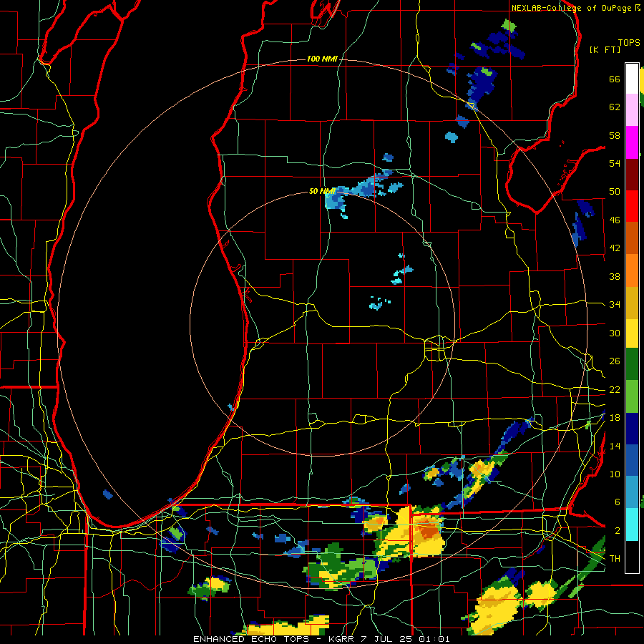Click the 6 value on the legend
Image resolution: width=644 pixels, height=644 pixels.
(617, 502)
